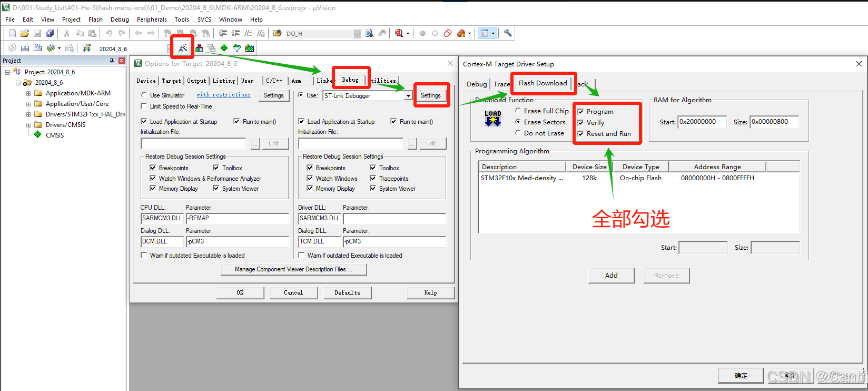
Task: Click the Disable All Breakpoints icon
Action: pyautogui.click(x=448, y=33)
